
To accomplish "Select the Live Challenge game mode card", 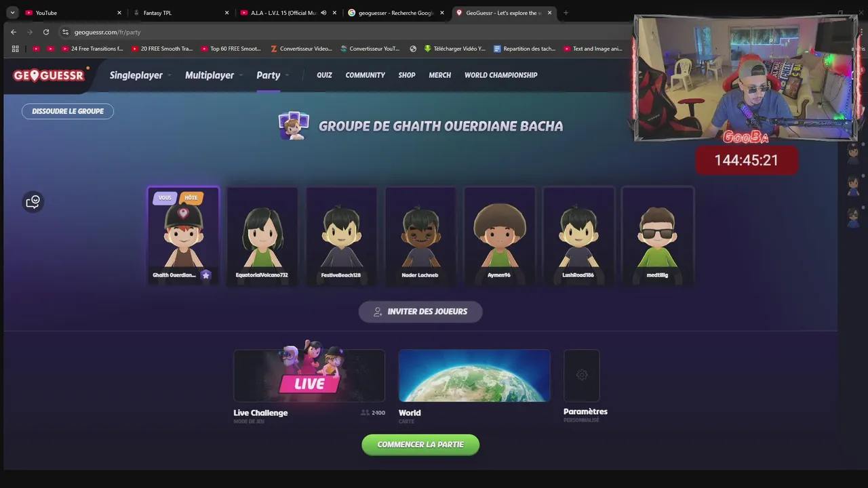I will [309, 375].
